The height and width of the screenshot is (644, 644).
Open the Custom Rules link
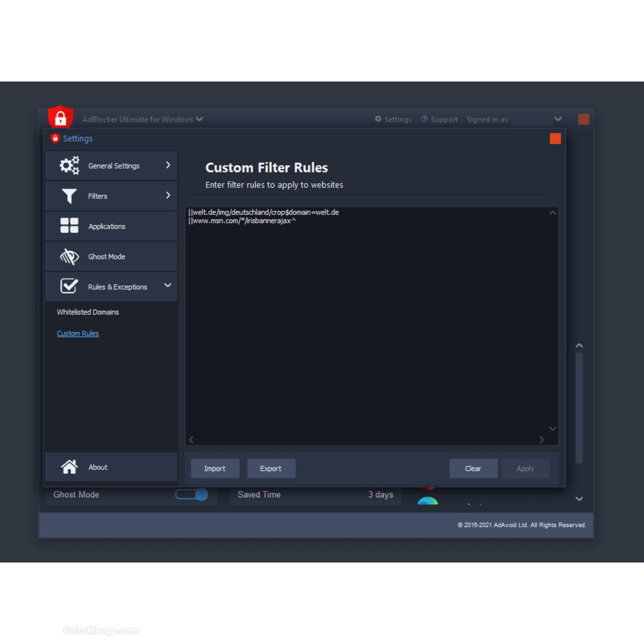pos(77,333)
